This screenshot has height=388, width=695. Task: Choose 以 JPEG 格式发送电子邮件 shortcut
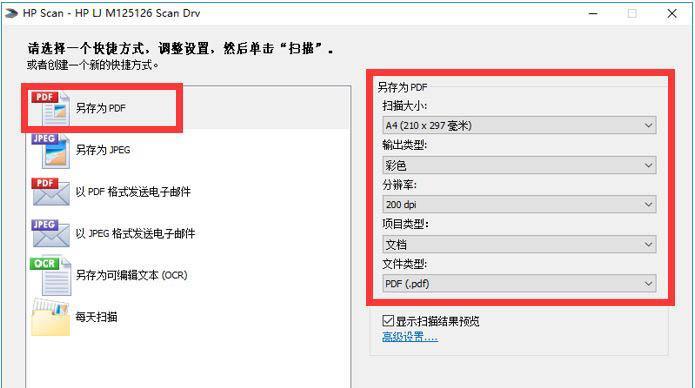click(135, 233)
